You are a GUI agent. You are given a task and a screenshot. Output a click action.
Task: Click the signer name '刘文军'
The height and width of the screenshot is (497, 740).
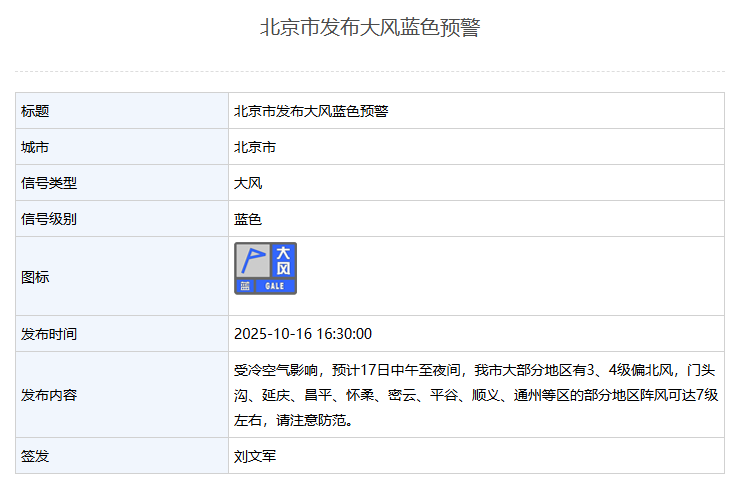click(255, 456)
